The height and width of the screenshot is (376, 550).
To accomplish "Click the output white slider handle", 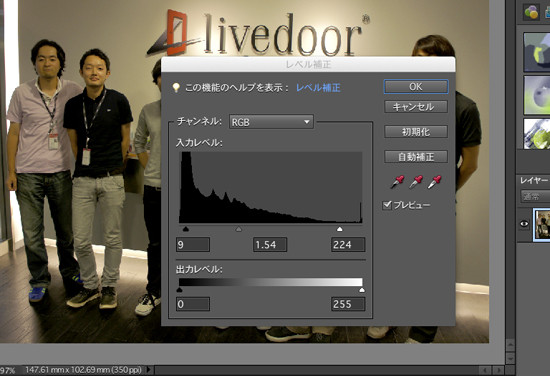I will click(362, 290).
